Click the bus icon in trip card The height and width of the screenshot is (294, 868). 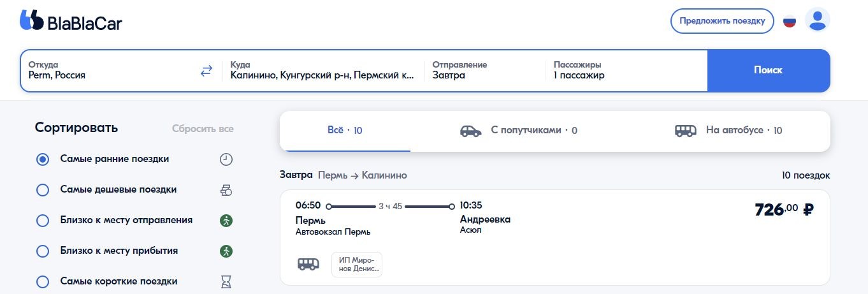click(x=308, y=264)
